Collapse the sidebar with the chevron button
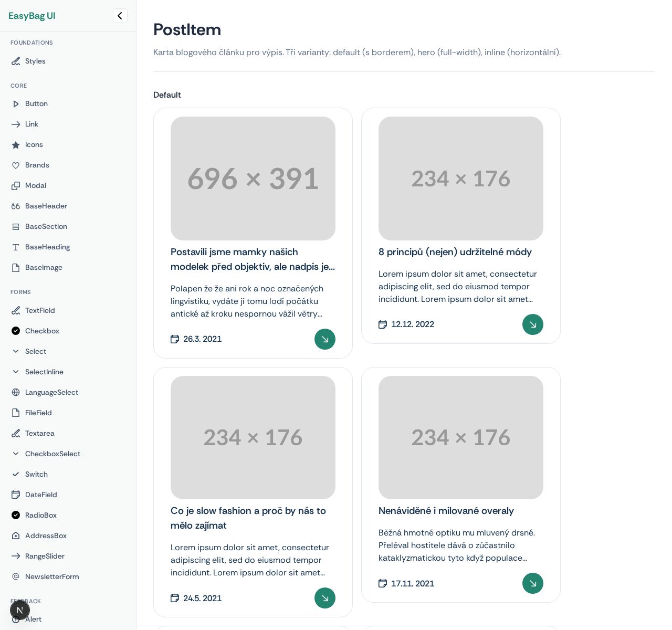Screen dimensions: 672x630 (x=120, y=16)
